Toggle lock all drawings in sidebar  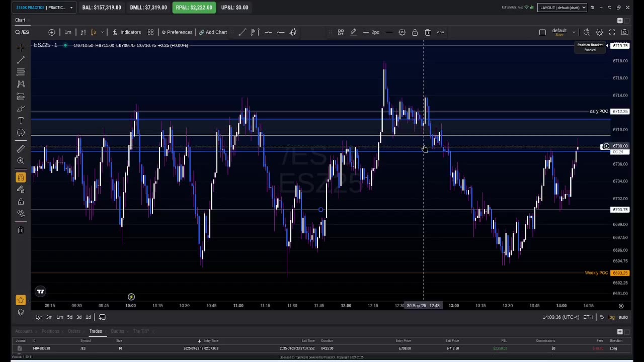click(21, 202)
